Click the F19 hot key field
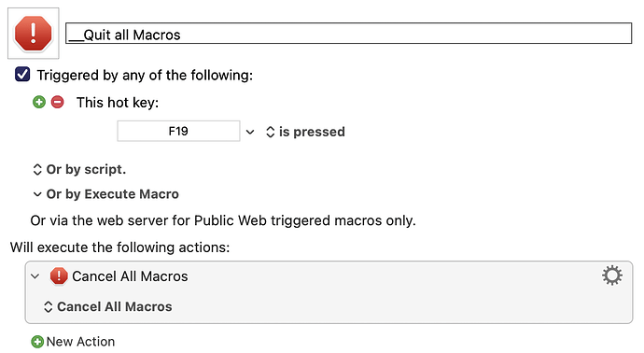Viewport: 644px width, 353px height. tap(178, 131)
